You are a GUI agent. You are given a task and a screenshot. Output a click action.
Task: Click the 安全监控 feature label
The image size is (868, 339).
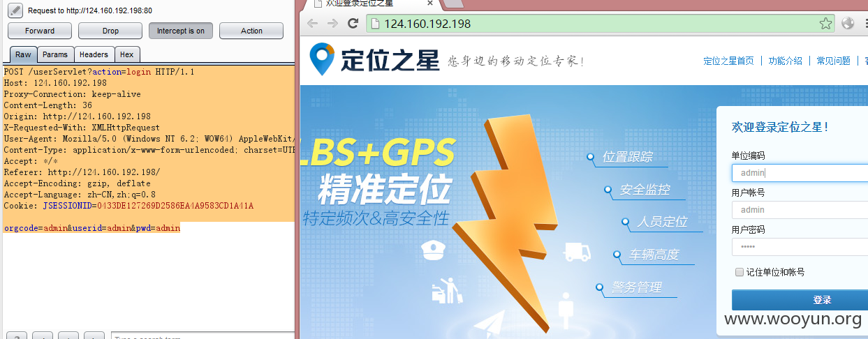click(645, 189)
